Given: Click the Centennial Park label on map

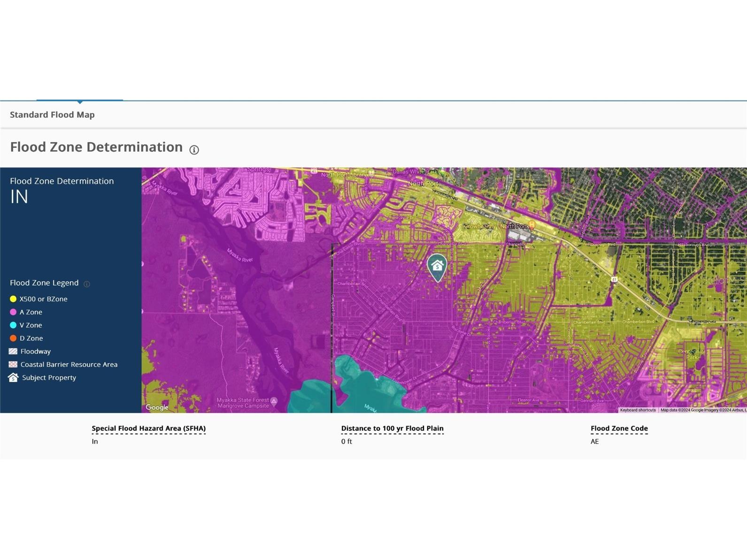Looking at the screenshot, I should (691, 354).
